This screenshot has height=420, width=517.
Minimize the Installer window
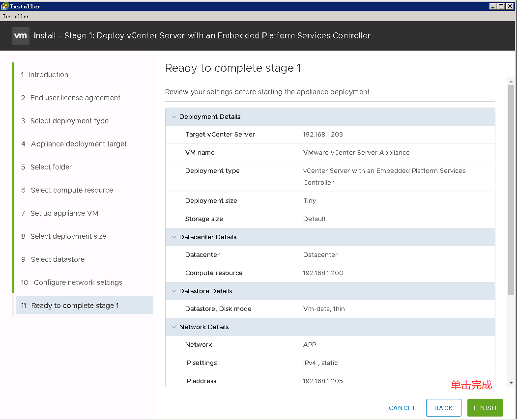point(493,6)
